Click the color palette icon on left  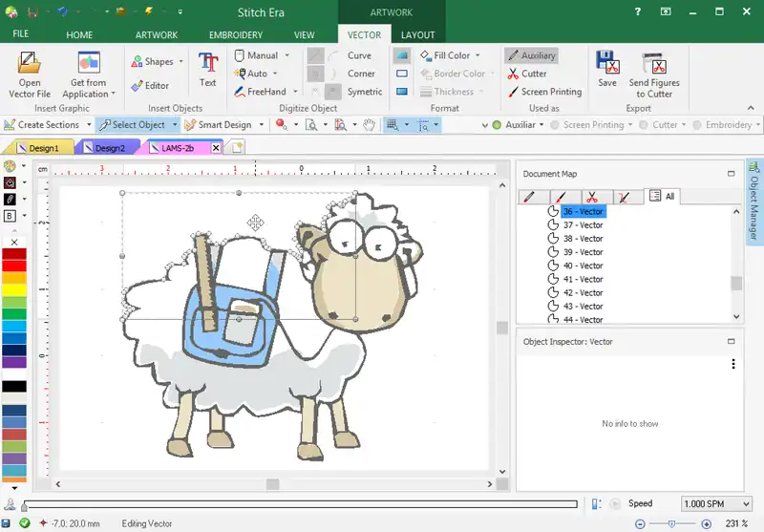[x=11, y=166]
